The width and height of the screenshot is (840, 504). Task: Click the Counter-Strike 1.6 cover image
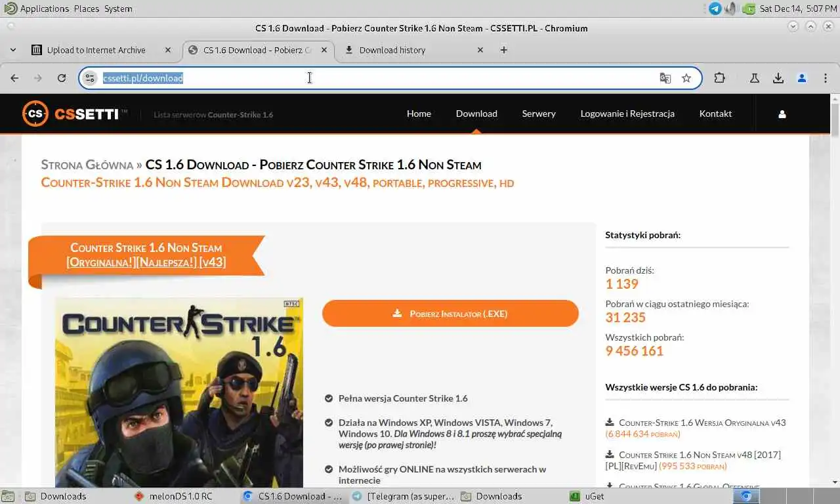click(179, 392)
